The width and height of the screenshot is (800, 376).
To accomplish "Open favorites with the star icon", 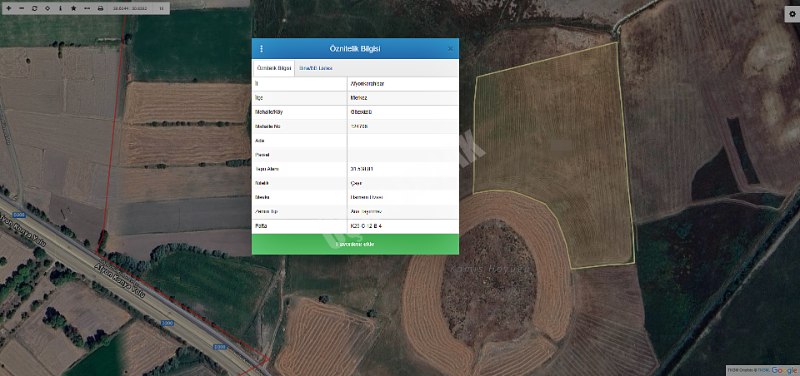I will (x=73, y=9).
